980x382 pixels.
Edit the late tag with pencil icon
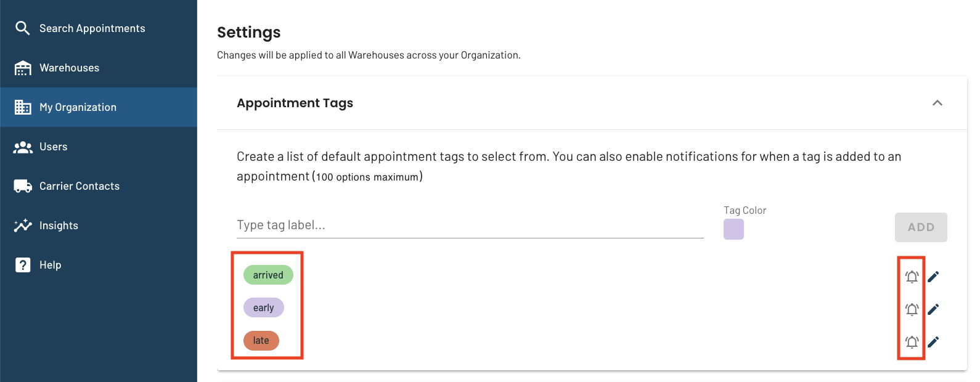coord(934,342)
